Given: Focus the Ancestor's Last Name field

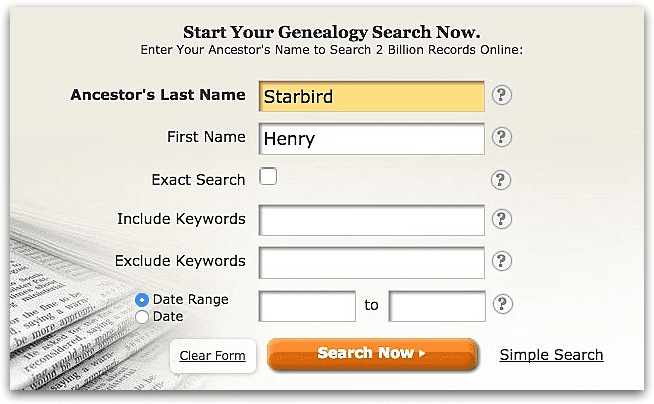Looking at the screenshot, I should click(372, 96).
